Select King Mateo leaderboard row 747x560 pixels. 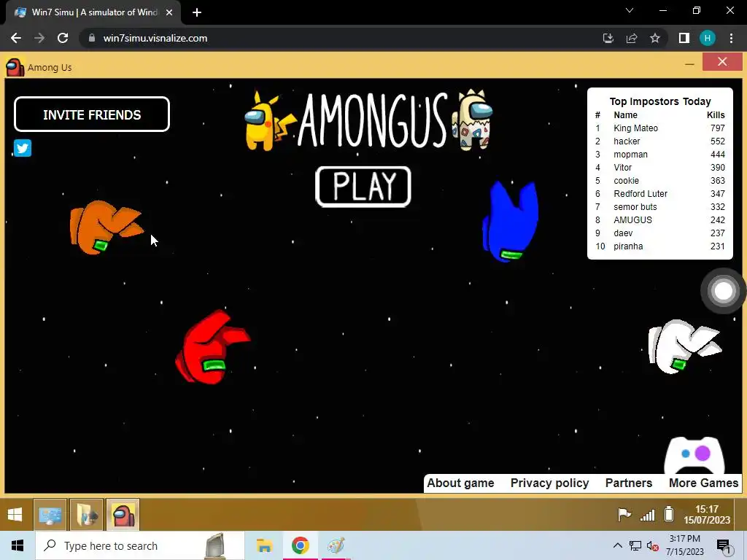[x=659, y=128]
